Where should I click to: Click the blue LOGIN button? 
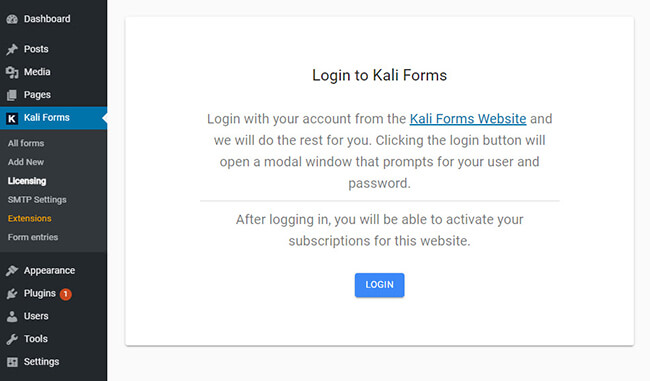[x=379, y=285]
